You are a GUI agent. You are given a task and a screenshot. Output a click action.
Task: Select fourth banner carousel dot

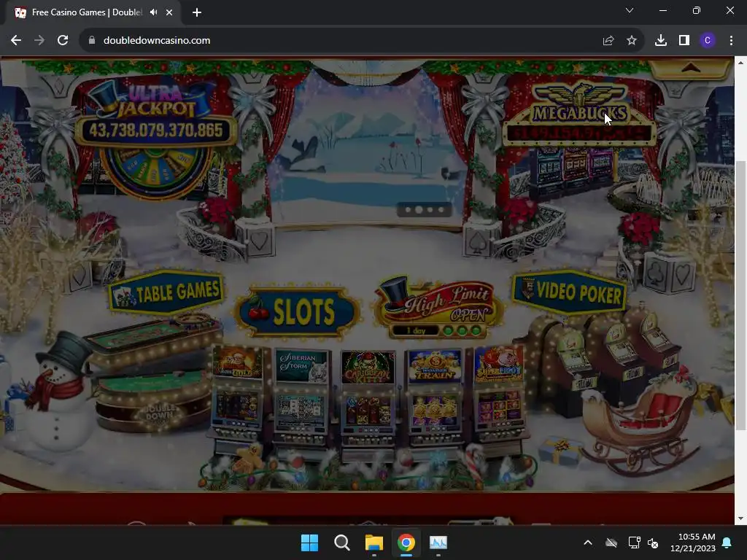tap(441, 209)
